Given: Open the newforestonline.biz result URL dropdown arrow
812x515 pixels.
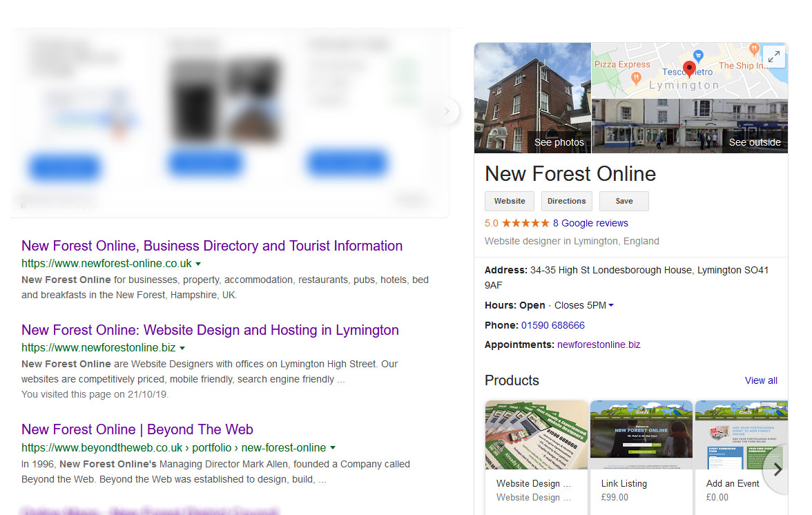Looking at the screenshot, I should coord(182,349).
